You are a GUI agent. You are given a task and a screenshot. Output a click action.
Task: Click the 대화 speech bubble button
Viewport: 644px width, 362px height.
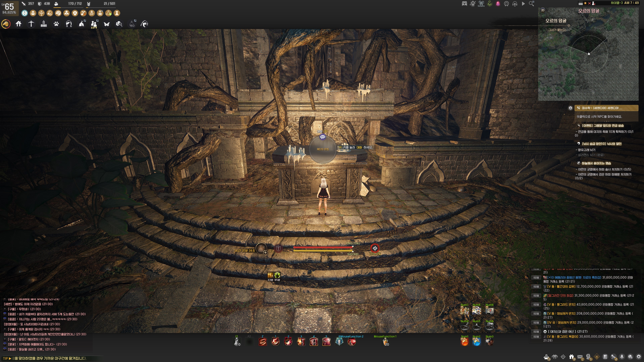323,137
